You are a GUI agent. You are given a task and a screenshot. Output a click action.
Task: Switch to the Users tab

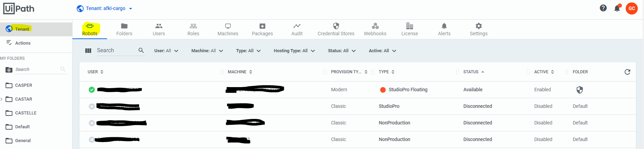[159, 29]
